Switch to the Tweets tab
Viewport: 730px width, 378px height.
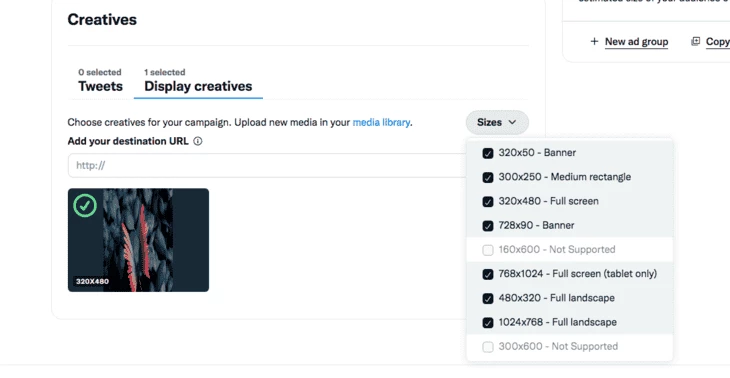coord(100,80)
